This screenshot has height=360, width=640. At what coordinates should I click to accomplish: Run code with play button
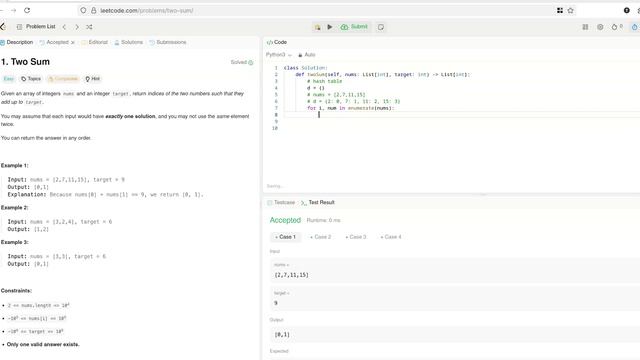pos(330,27)
